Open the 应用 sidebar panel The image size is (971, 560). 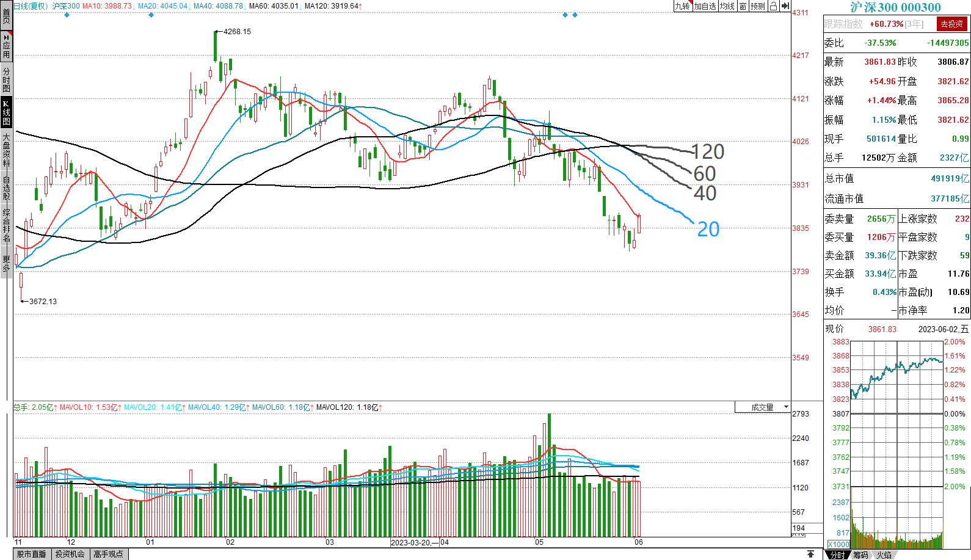(x=6, y=46)
